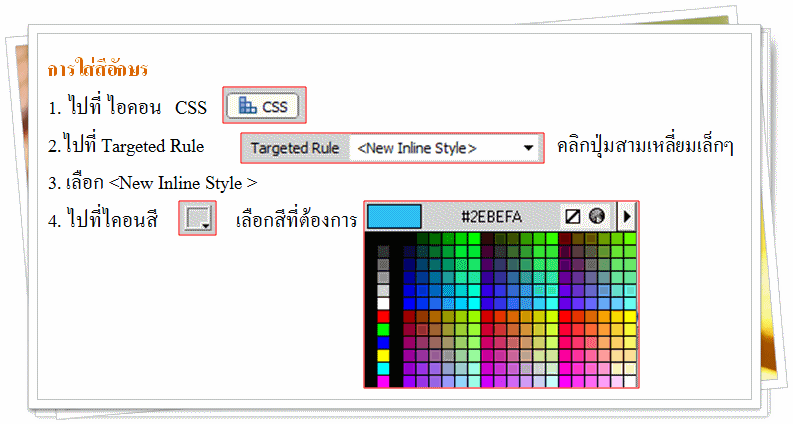Pick the pure red swatch in the basic column
The image size is (793, 424).
click(x=383, y=317)
